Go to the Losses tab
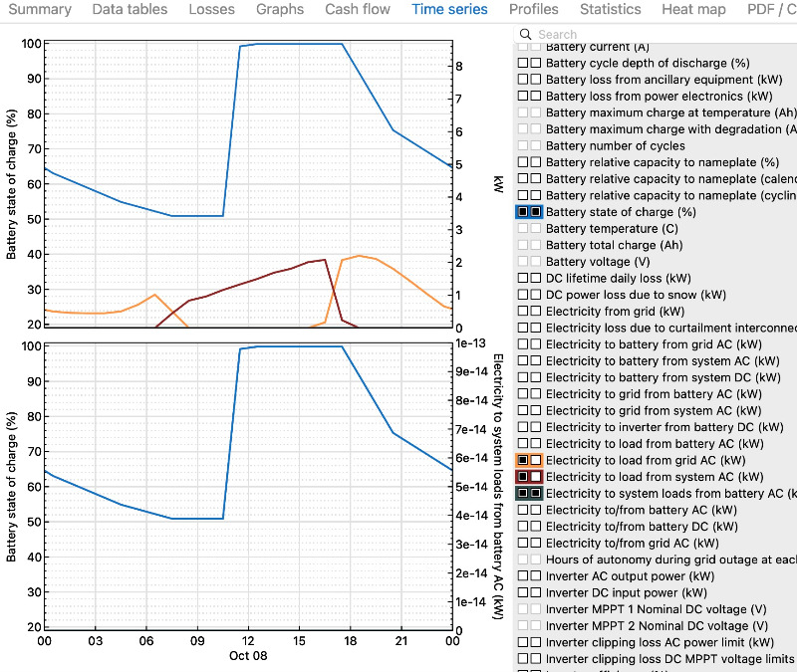The height and width of the screenshot is (672, 797). [212, 10]
